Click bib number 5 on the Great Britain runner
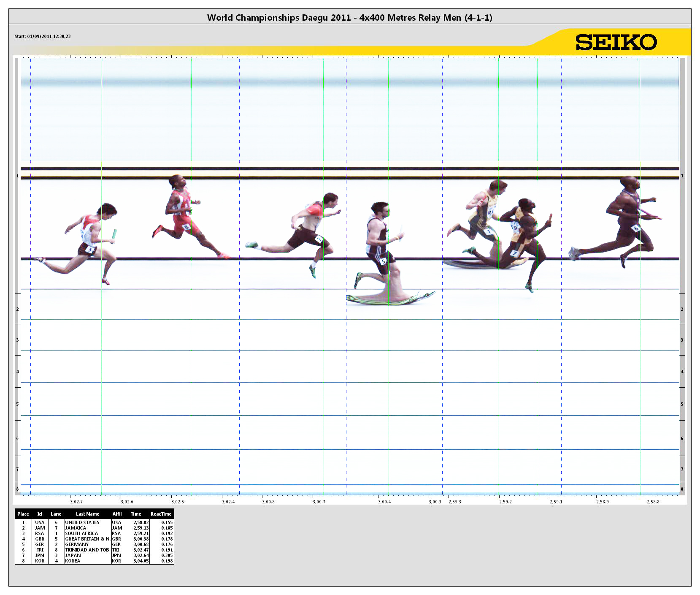The width and height of the screenshot is (700, 595). click(x=383, y=261)
